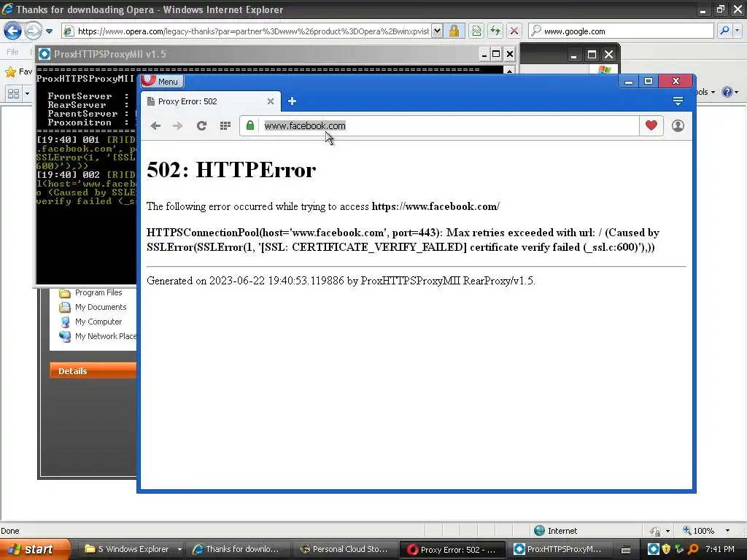
Task: Open My Network Places in Explorer sidebar
Action: 97,336
